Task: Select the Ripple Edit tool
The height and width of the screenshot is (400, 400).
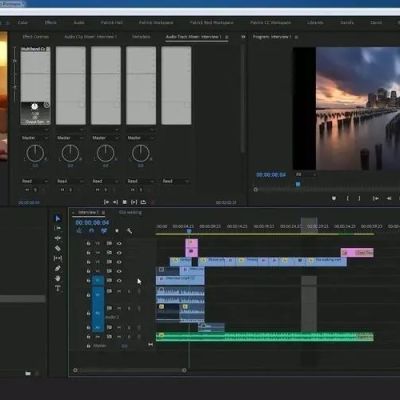Action: (58, 238)
